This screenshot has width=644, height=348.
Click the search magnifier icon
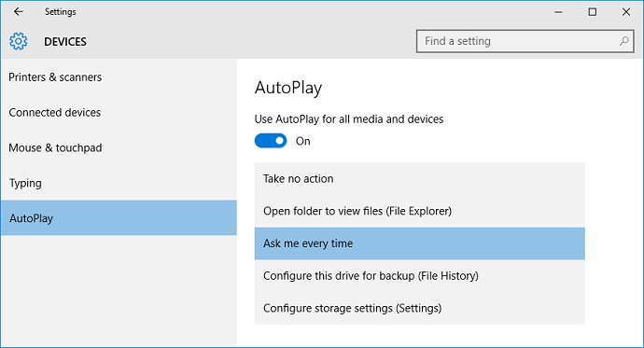click(x=623, y=41)
